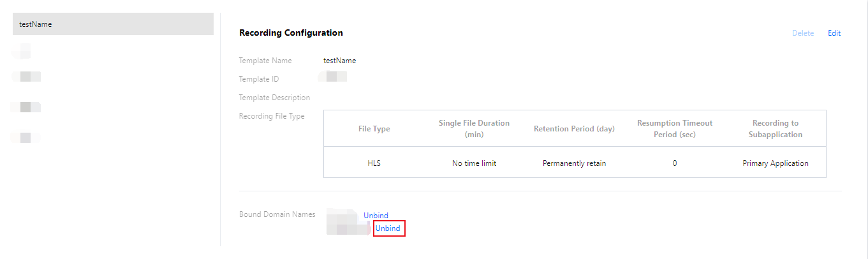Screen dimensions: 868x259
Task: Click the Resumption Timeout Period header
Action: pyautogui.click(x=674, y=129)
